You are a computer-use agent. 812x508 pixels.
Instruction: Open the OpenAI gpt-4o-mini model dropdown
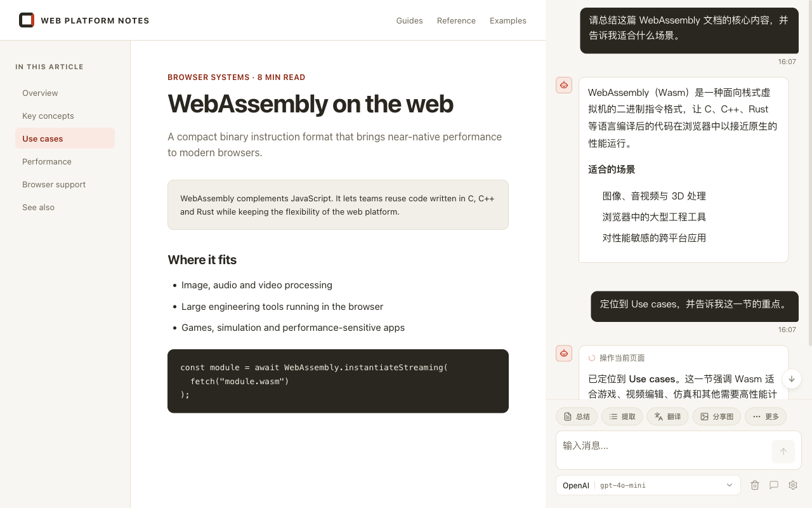[648, 485]
